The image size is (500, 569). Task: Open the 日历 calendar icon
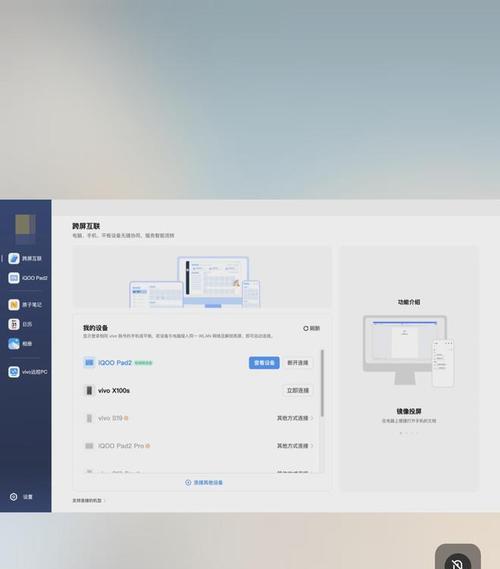coord(14,324)
